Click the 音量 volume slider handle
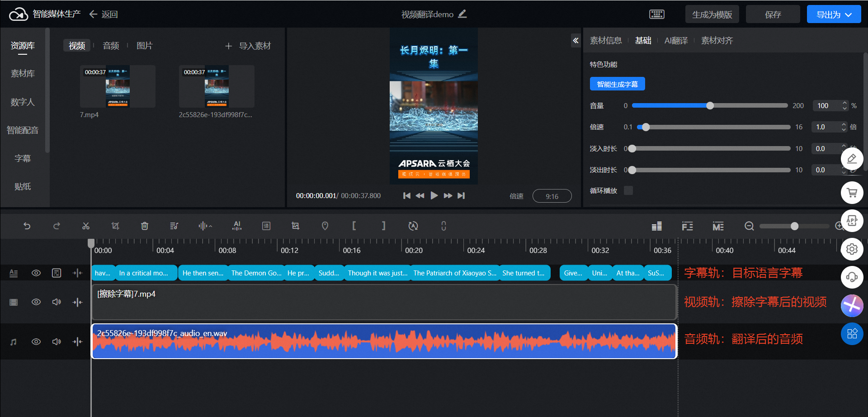The width and height of the screenshot is (868, 417). click(710, 105)
